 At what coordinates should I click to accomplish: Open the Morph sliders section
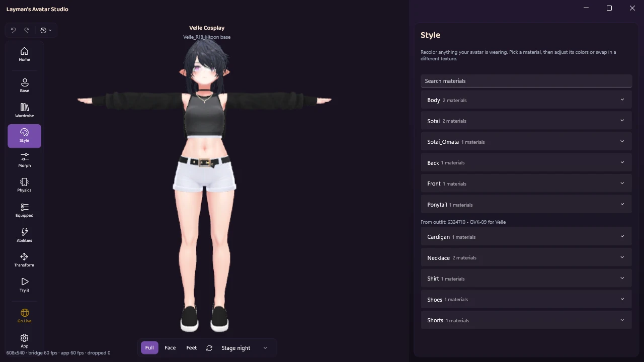(x=24, y=160)
